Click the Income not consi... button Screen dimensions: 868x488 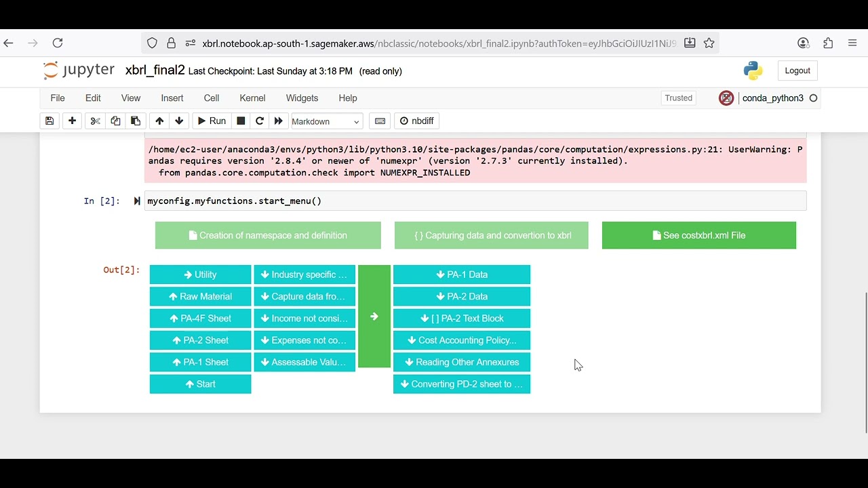tap(304, 319)
